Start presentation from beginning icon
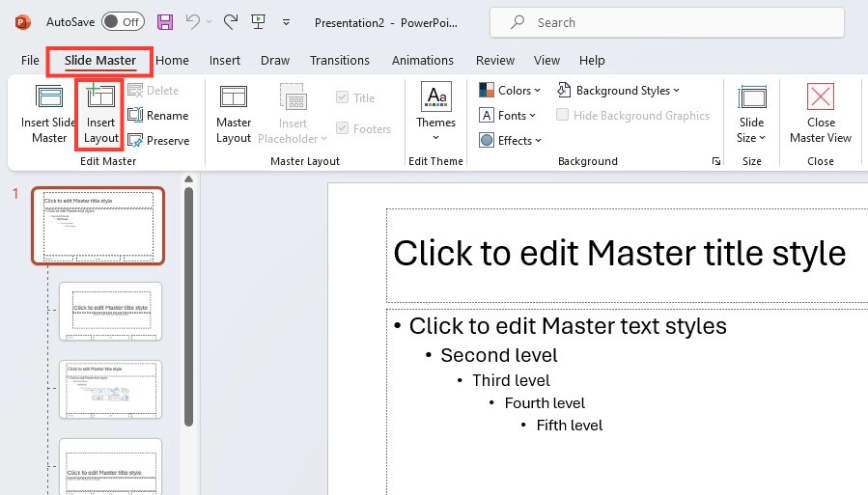868x495 pixels. [258, 22]
